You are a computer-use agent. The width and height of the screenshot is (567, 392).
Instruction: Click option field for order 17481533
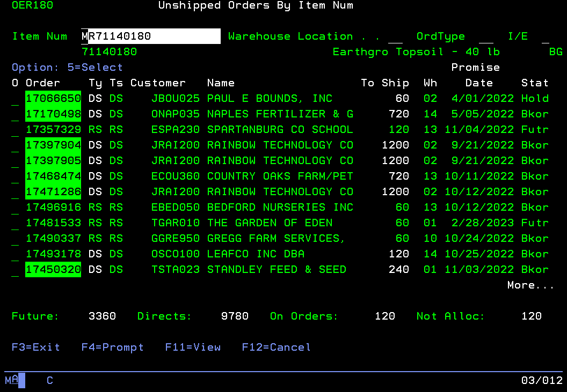[15, 225]
